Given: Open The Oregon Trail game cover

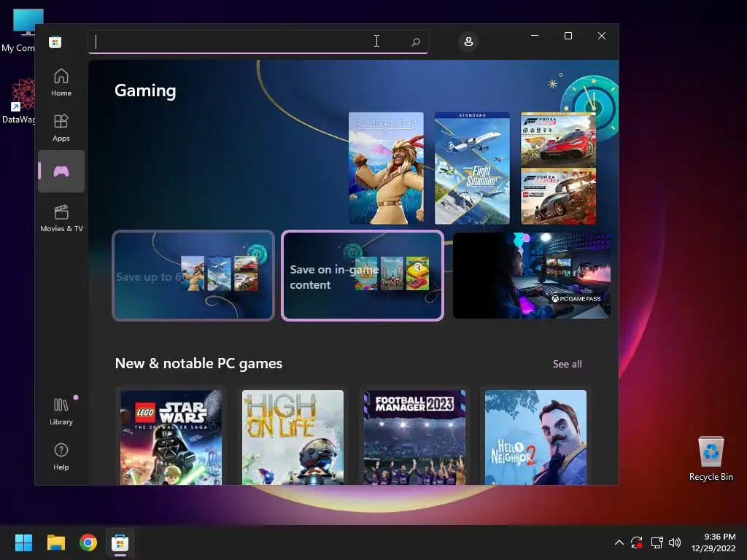Looking at the screenshot, I should [x=386, y=168].
